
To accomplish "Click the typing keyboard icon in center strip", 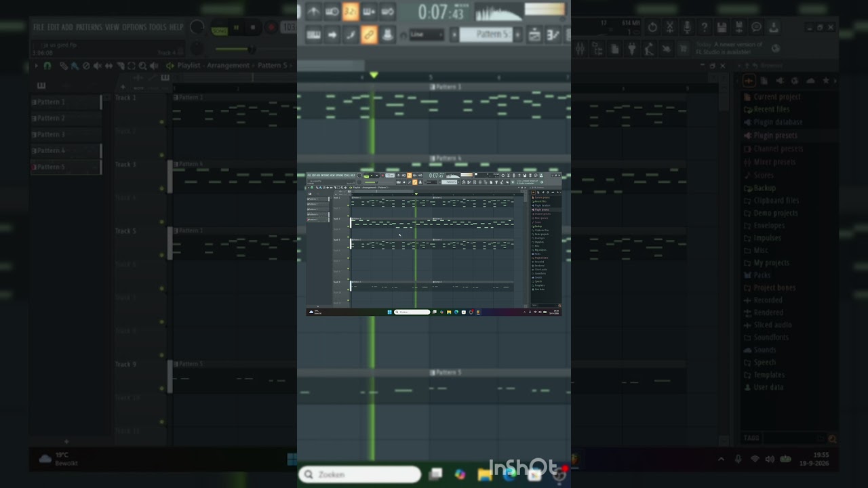I will point(313,35).
